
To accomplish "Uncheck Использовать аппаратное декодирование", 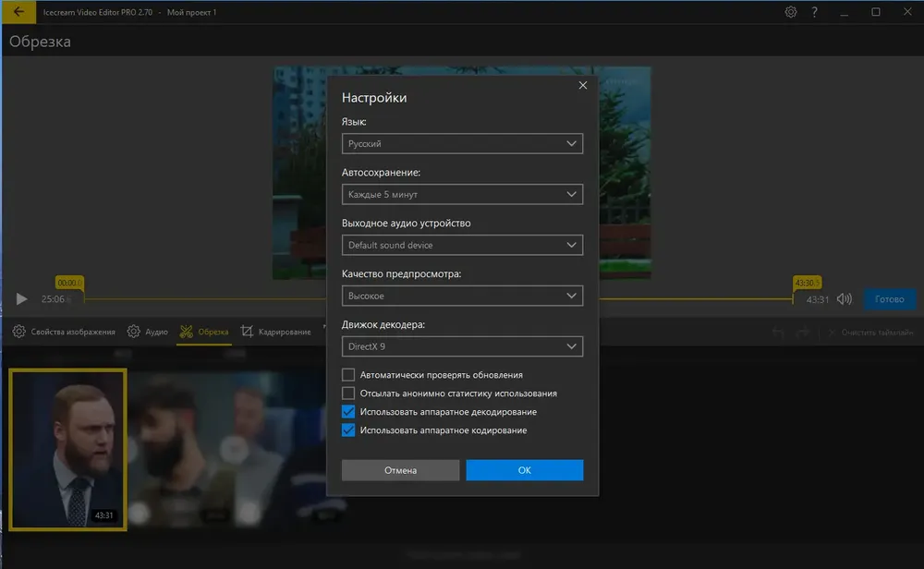I will [348, 412].
